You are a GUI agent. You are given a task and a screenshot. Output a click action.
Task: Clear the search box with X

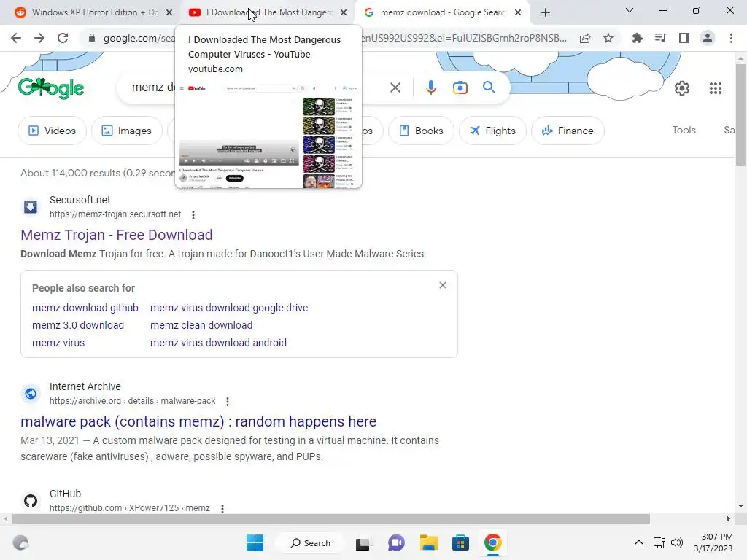395,87
